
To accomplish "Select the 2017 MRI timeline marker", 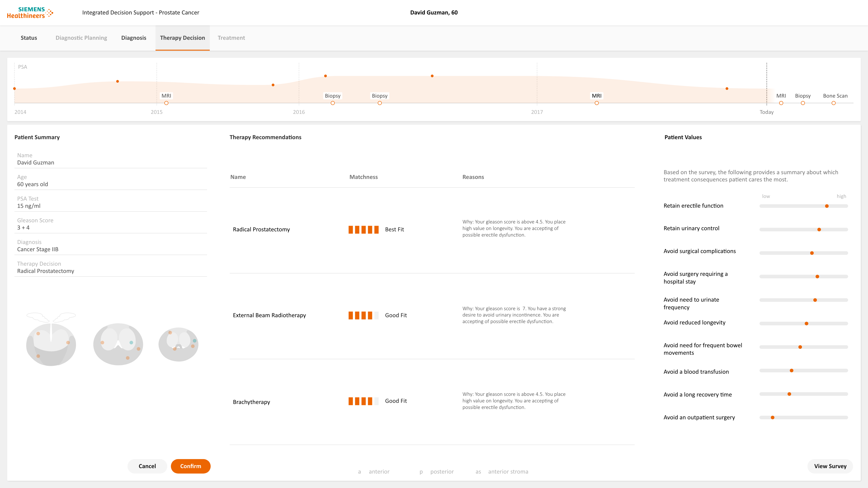I will tap(597, 103).
